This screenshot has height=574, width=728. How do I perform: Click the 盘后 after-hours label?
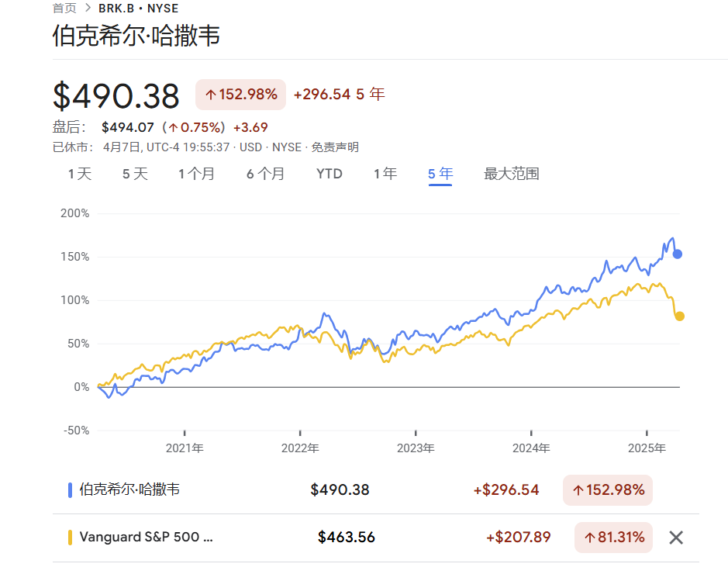click(x=69, y=127)
